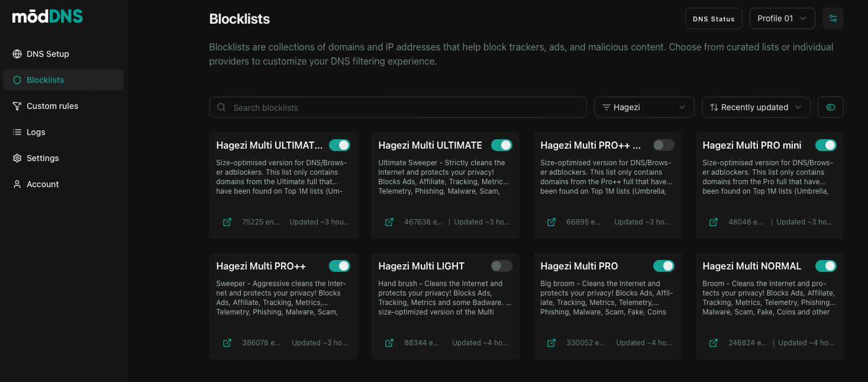Click the modDNS logo

point(47,17)
